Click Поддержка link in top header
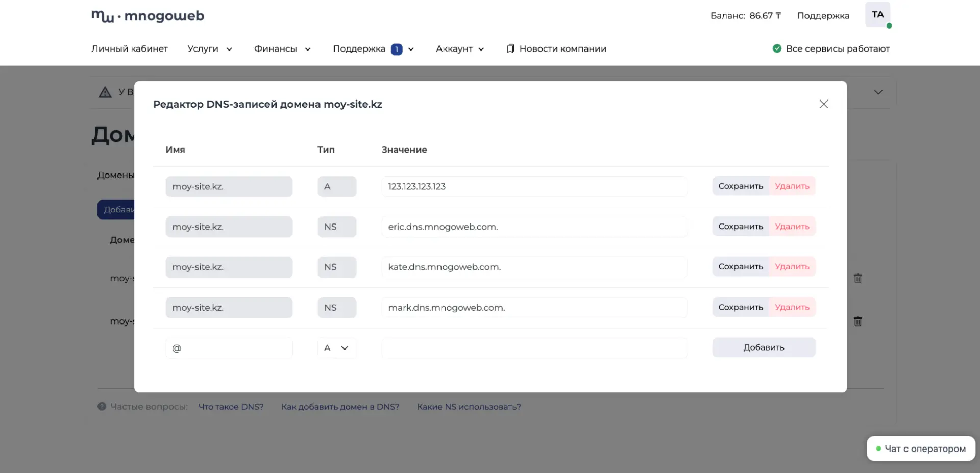This screenshot has height=473, width=980. 823,16
